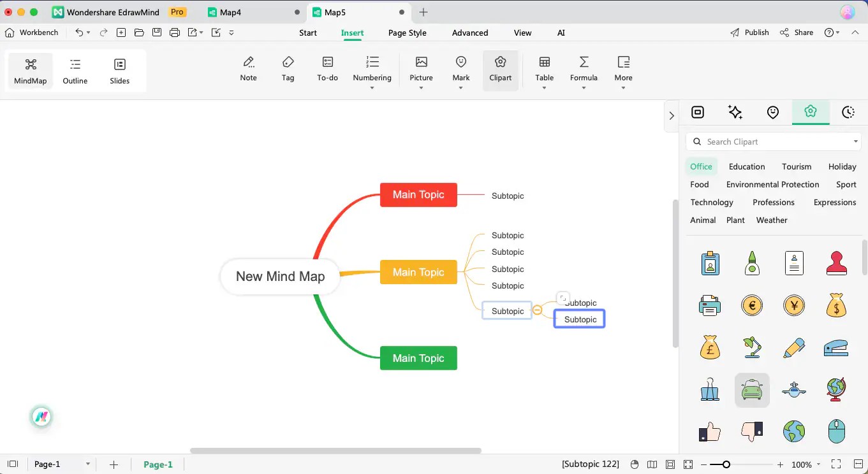868x474 pixels.
Task: Select the Education clipart category
Action: pyautogui.click(x=747, y=166)
